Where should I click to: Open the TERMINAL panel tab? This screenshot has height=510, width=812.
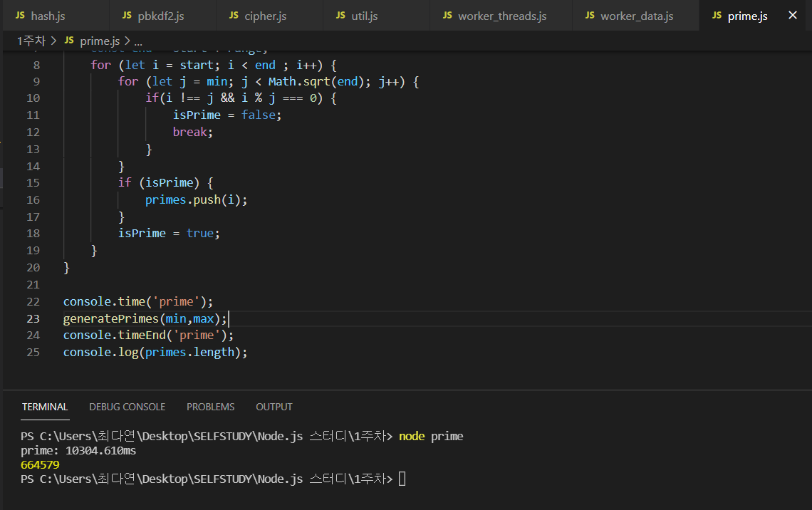click(x=45, y=407)
